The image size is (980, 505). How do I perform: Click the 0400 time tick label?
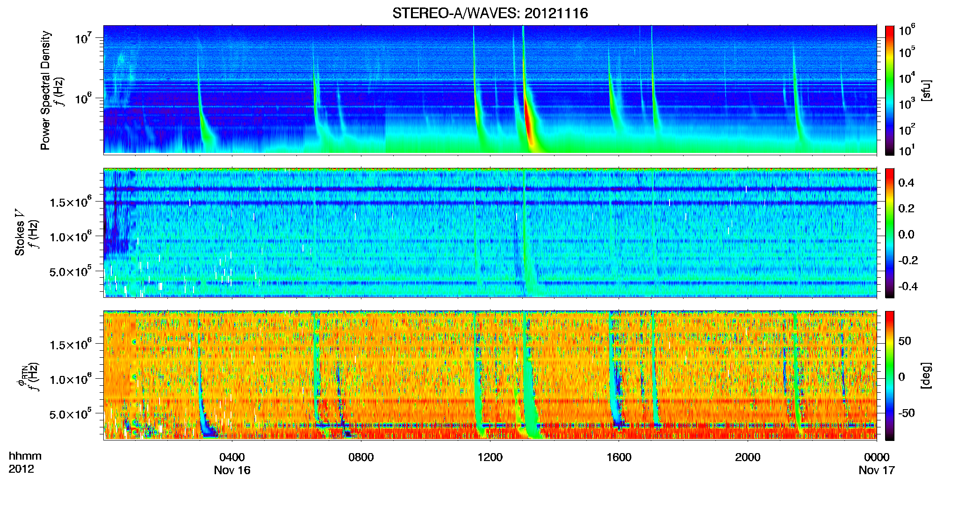232,457
